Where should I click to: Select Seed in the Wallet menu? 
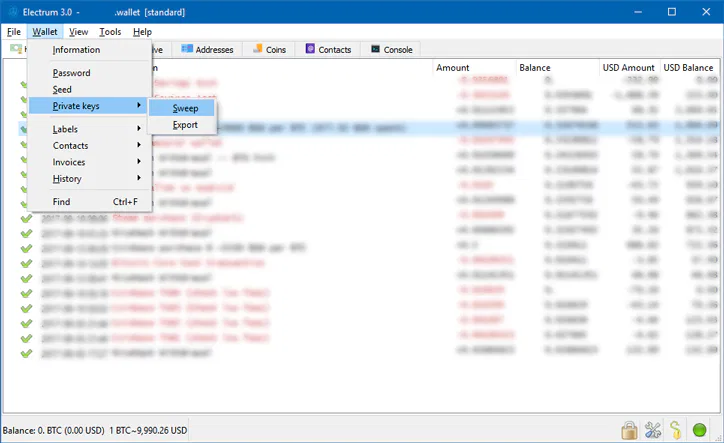[x=62, y=90]
